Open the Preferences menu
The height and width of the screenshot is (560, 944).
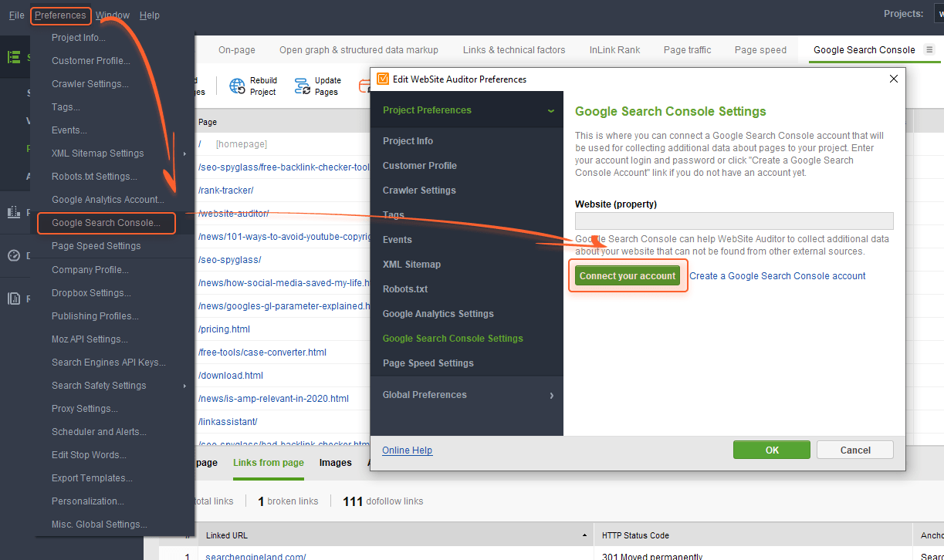(x=61, y=15)
